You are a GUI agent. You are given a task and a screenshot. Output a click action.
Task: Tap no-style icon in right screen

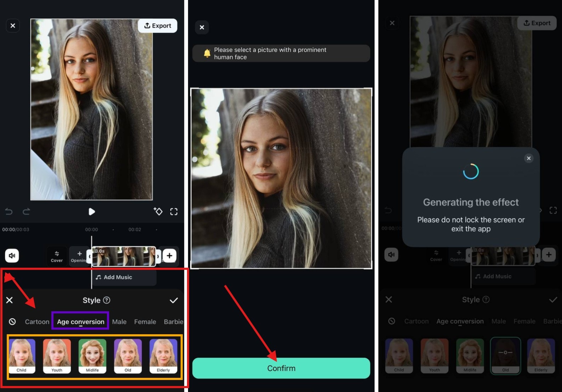click(x=392, y=321)
